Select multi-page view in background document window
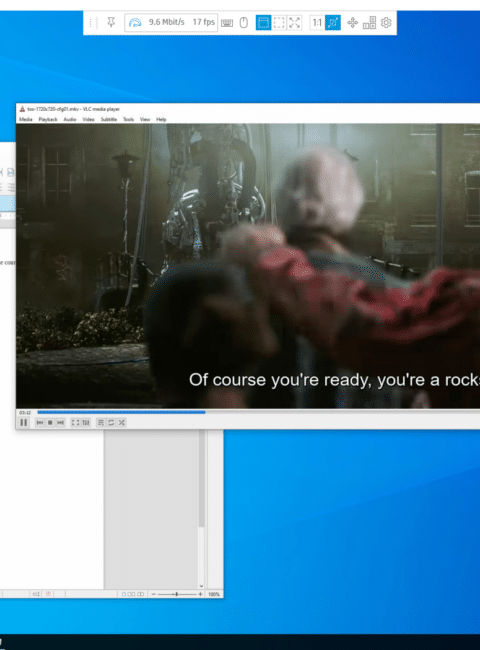This screenshot has width=480, height=650. (x=131, y=594)
